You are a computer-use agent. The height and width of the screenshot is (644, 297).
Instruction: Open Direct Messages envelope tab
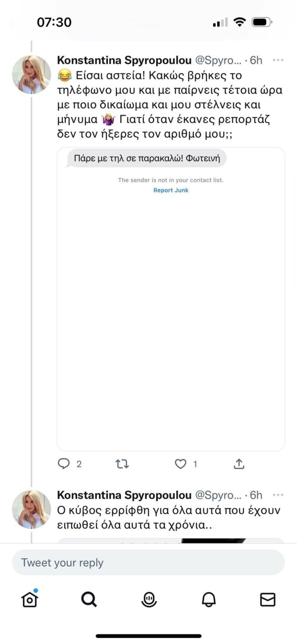268,599
